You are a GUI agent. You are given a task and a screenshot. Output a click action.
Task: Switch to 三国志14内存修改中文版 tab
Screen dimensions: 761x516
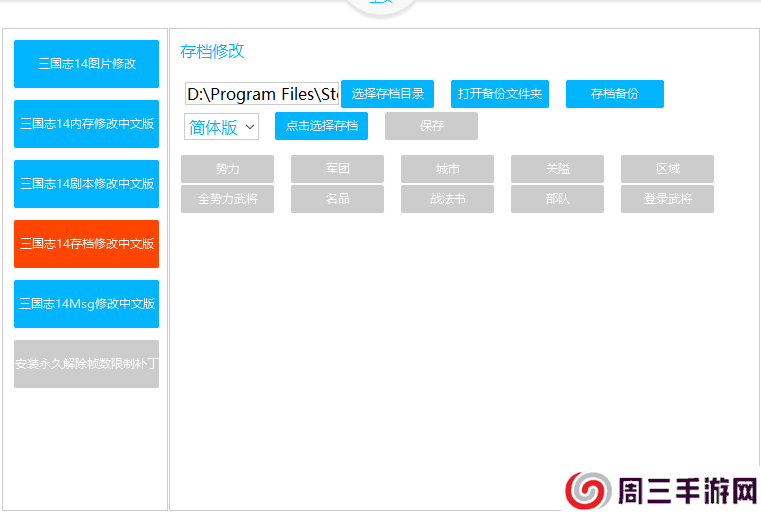point(86,124)
